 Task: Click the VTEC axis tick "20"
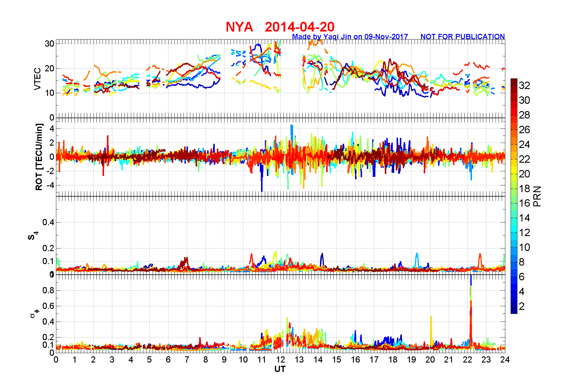[x=49, y=68]
